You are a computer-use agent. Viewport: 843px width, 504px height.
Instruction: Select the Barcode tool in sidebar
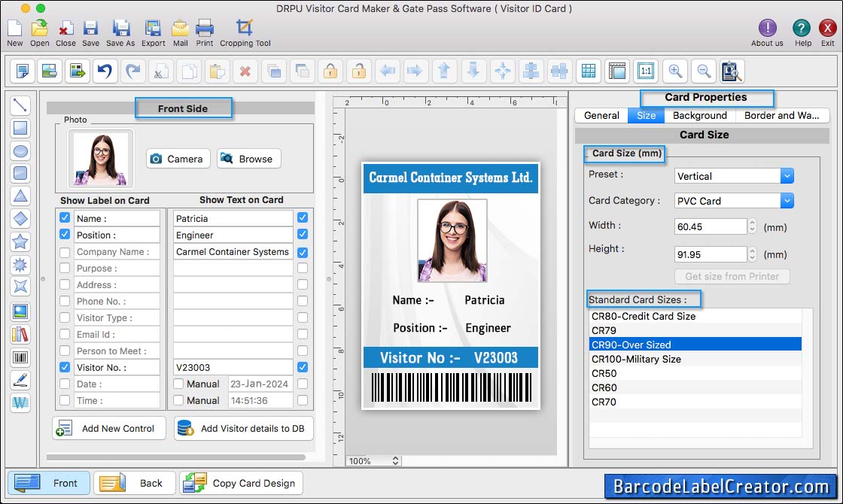point(20,357)
